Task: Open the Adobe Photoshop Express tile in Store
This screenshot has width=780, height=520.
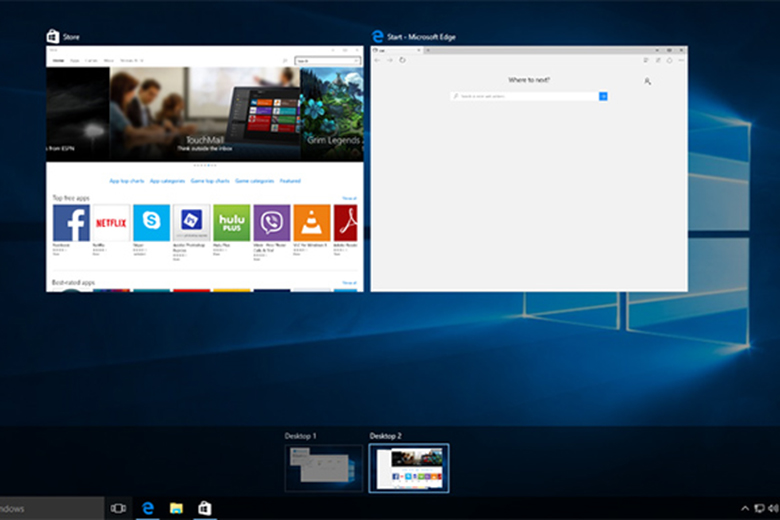Action: click(x=192, y=223)
